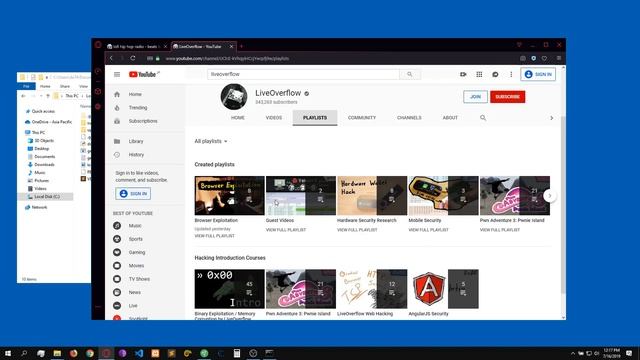Open the YouTube apps grid icon
The height and width of the screenshot is (360, 640).
point(479,74)
